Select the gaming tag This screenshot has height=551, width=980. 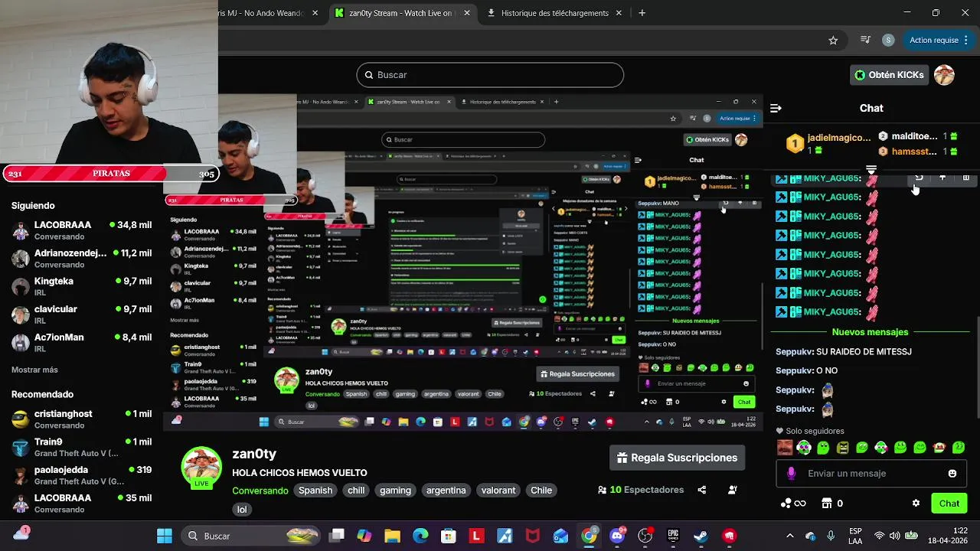pos(396,490)
